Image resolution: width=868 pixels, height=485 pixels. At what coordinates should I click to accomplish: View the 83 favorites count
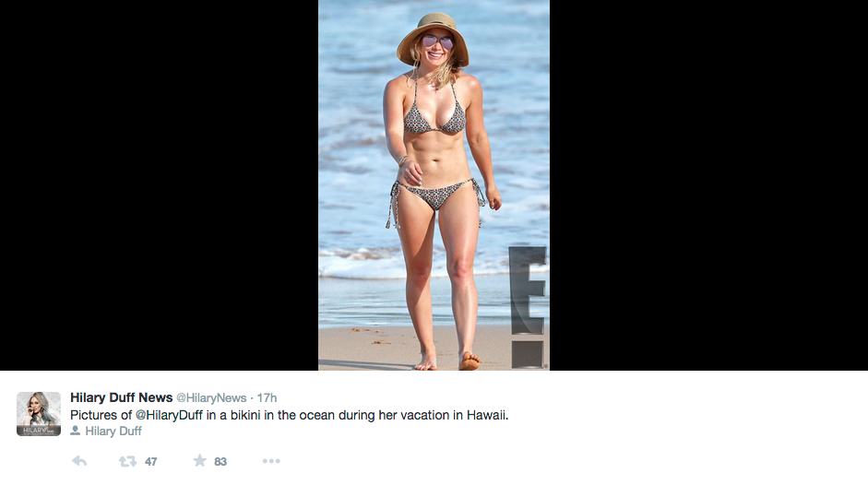point(220,462)
